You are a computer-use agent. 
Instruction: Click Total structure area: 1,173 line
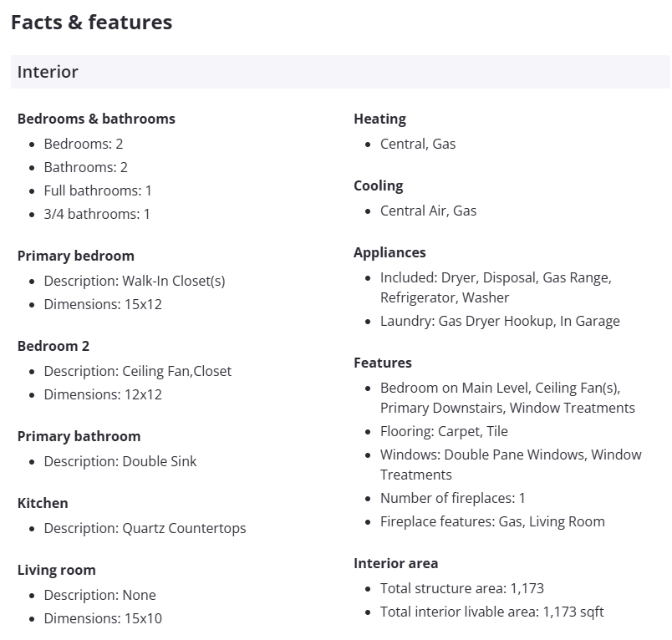point(461,588)
